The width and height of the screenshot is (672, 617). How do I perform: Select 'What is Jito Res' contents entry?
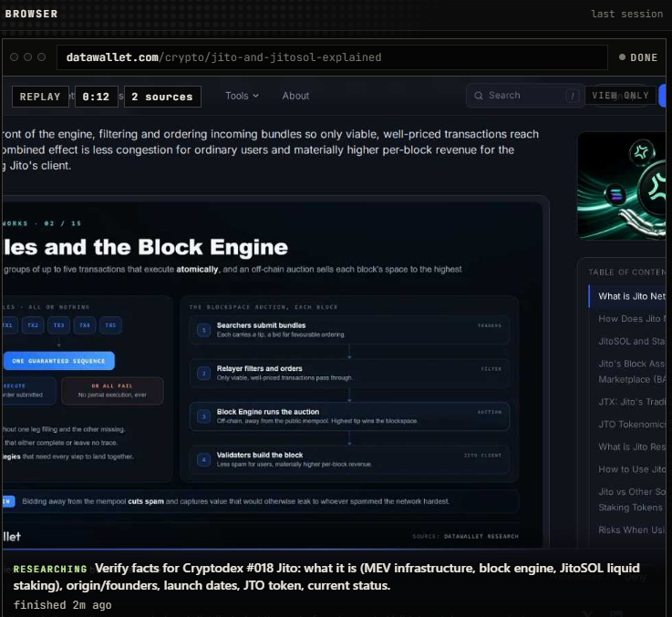coord(632,447)
